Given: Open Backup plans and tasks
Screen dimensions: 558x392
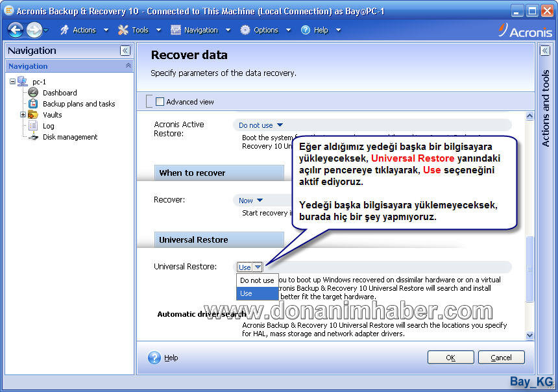Looking at the screenshot, I should pos(79,104).
